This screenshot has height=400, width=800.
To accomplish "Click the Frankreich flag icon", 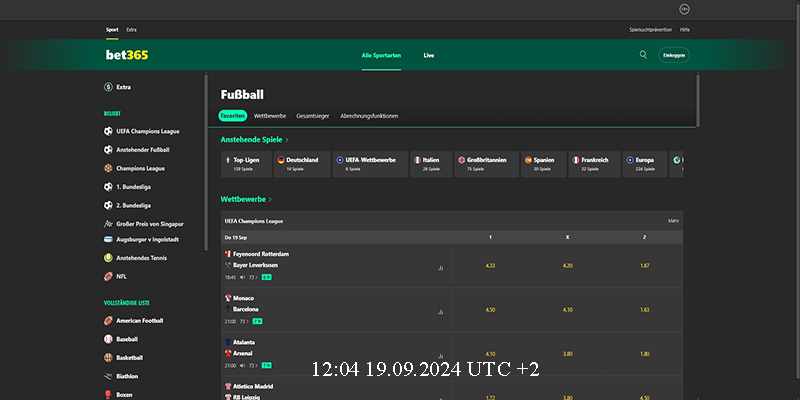I will [x=576, y=160].
